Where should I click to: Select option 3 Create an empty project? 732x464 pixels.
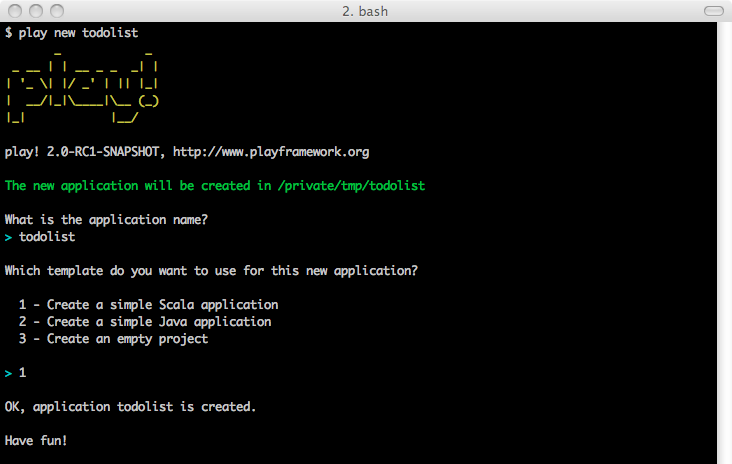tap(113, 339)
